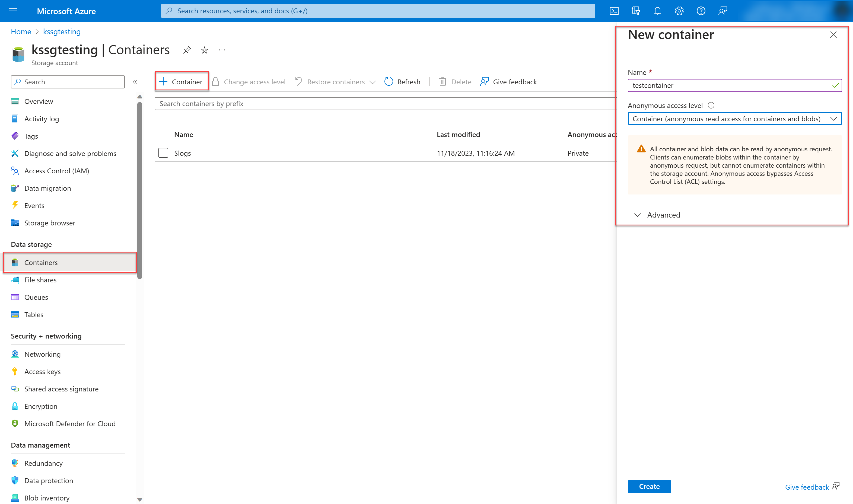853x504 pixels.
Task: Open Azure portal settings gear
Action: click(x=679, y=11)
